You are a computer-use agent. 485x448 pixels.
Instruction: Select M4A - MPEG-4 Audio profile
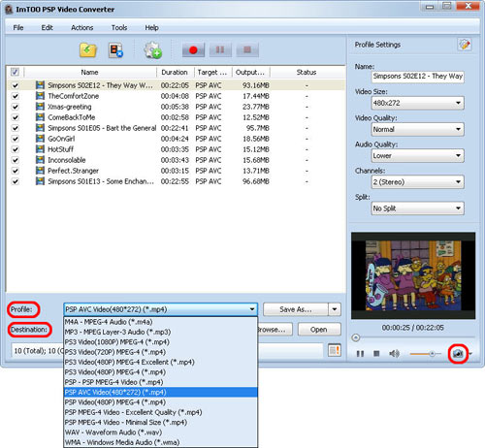click(x=161, y=322)
